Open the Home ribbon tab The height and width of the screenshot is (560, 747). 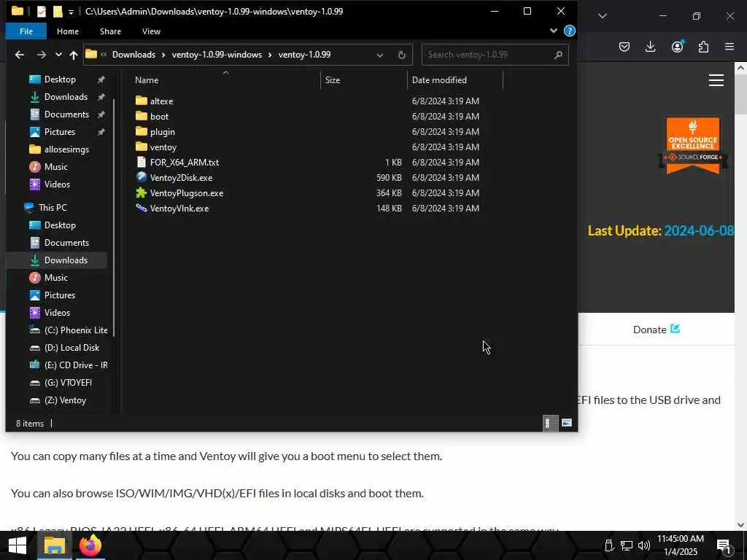point(68,31)
